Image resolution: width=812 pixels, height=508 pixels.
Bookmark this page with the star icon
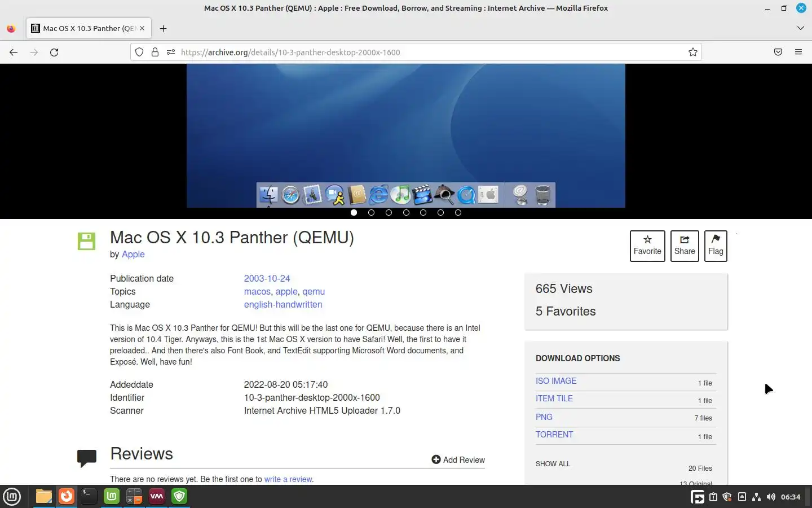coord(692,52)
